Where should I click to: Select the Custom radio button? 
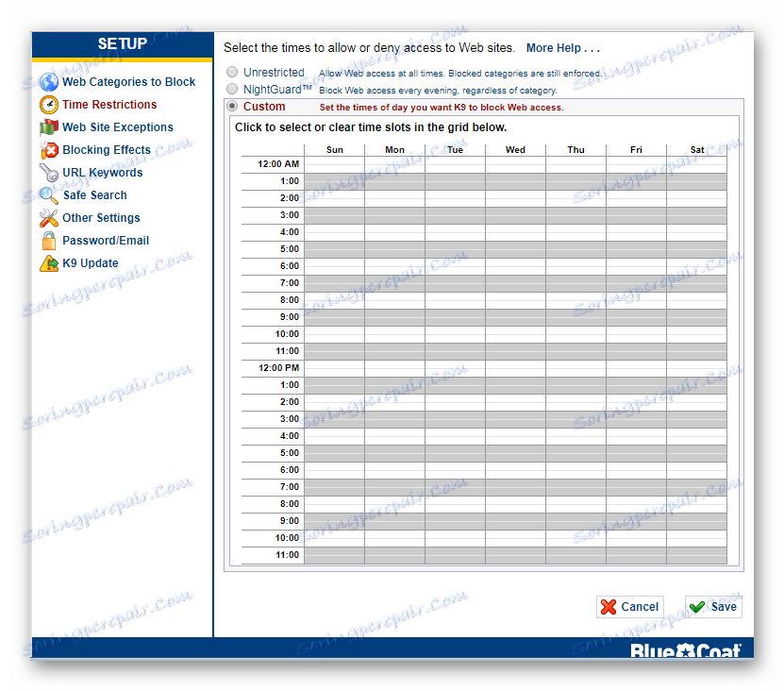point(232,106)
